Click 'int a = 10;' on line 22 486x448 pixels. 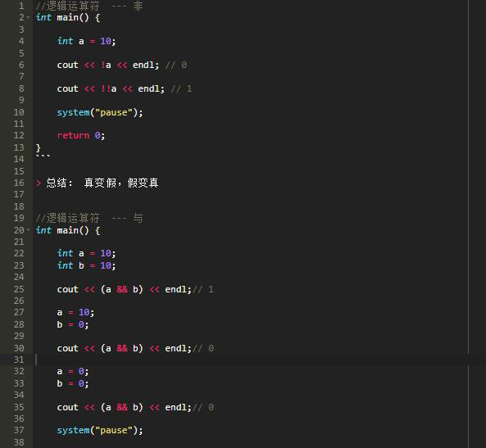pos(86,254)
